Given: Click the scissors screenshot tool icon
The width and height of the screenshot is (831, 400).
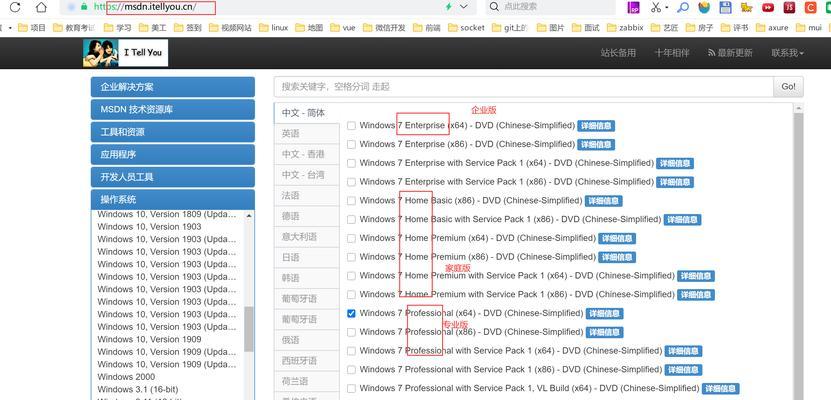Looking at the screenshot, I should (x=656, y=7).
